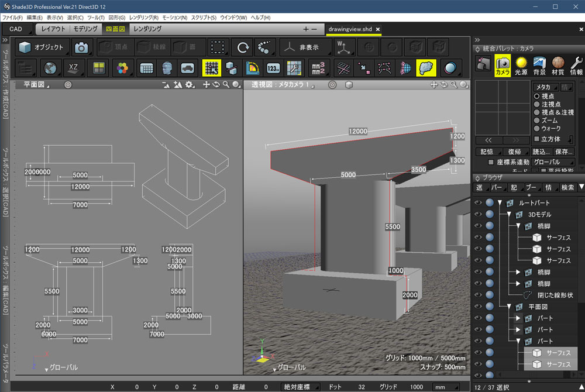Open the 絶対座標 dropdown in status bar
Screen dimensions: 585x392
pyautogui.click(x=301, y=387)
